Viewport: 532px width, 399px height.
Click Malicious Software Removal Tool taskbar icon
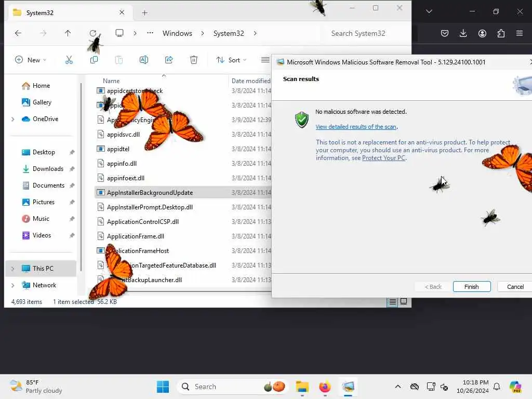pyautogui.click(x=348, y=387)
